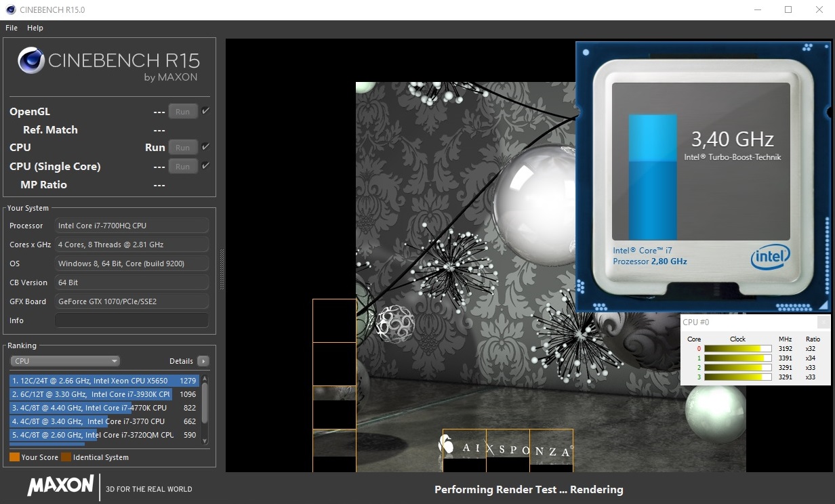
Task: Click "Prozessor 2,80 GHz" text on the Intel gadget
Action: (x=650, y=261)
